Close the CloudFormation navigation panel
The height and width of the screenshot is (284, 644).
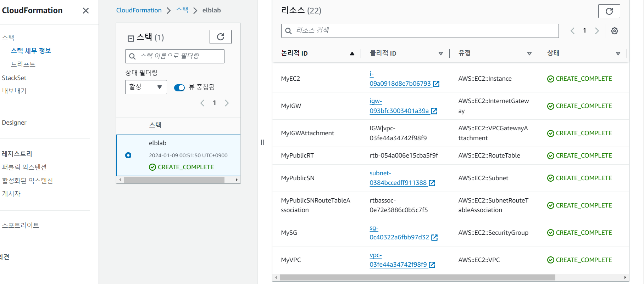coord(86,11)
